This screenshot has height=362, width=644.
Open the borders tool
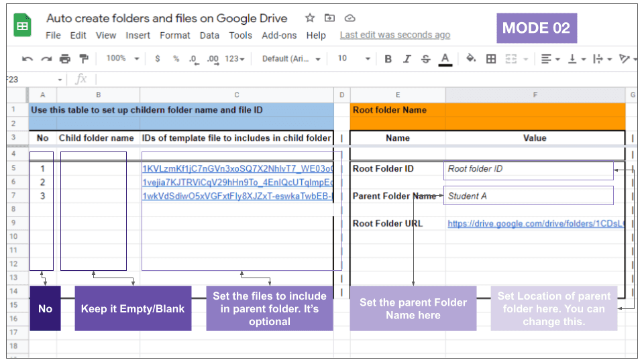coord(491,59)
